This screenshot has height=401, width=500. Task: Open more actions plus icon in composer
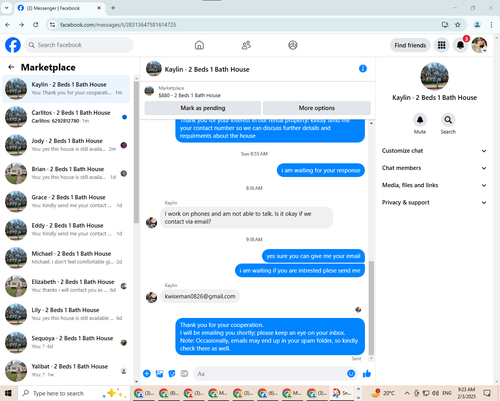(147, 374)
